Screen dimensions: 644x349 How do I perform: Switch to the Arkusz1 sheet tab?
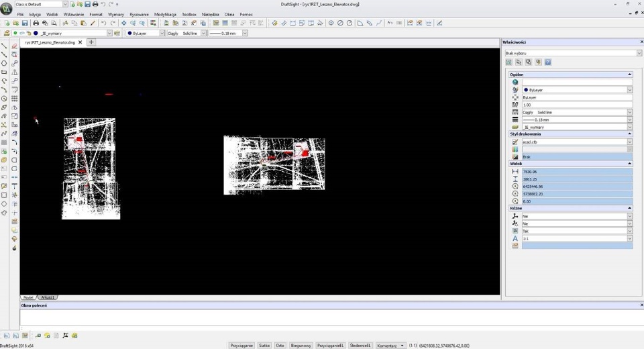[x=48, y=297]
